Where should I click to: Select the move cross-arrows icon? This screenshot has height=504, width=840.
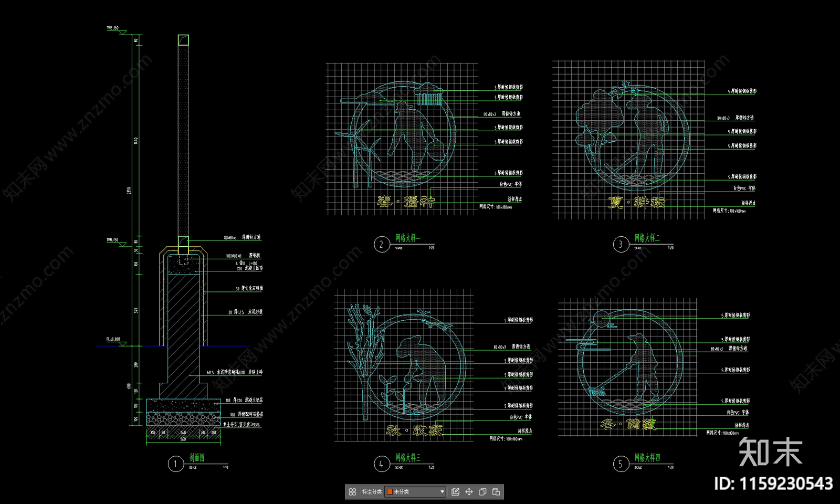[469, 492]
